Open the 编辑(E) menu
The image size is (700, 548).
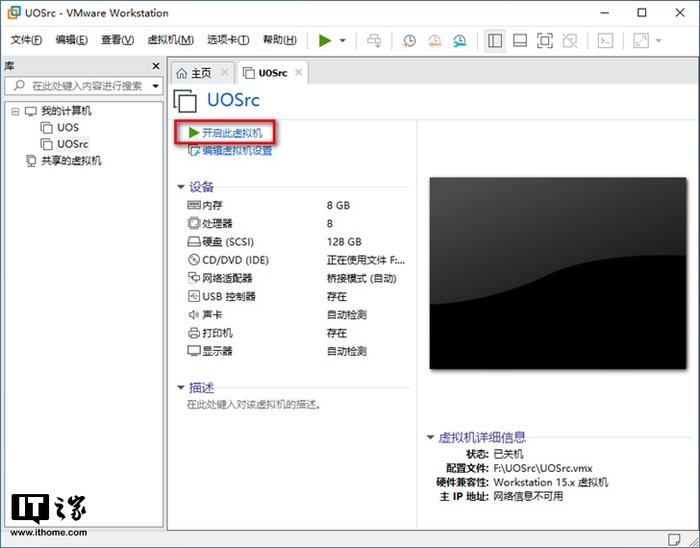(71, 40)
